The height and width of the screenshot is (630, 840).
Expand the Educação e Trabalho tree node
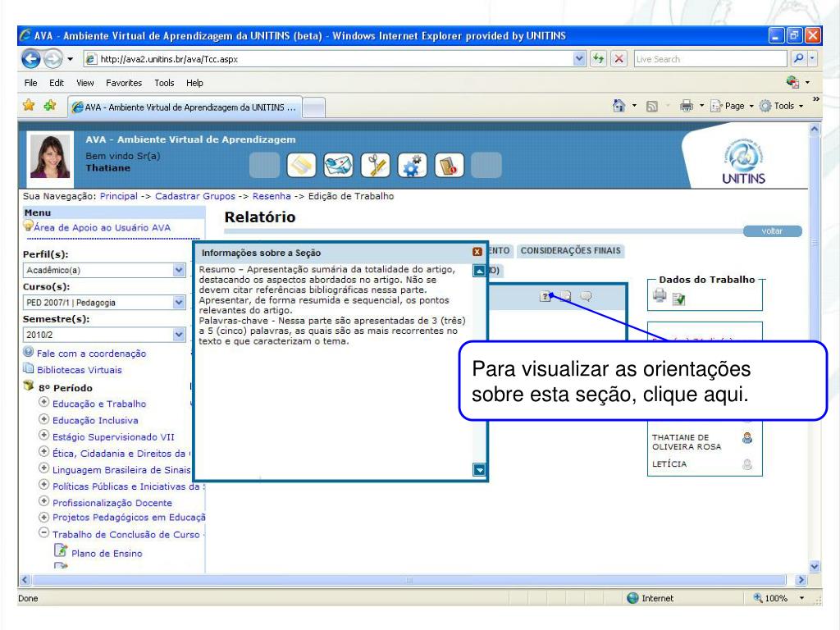44,402
